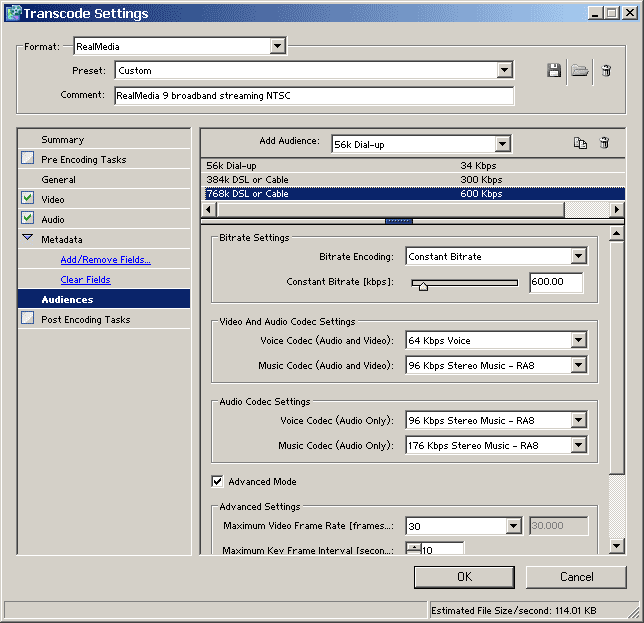Select the 56k Dial-up audience row
The image size is (644, 623).
click(415, 166)
